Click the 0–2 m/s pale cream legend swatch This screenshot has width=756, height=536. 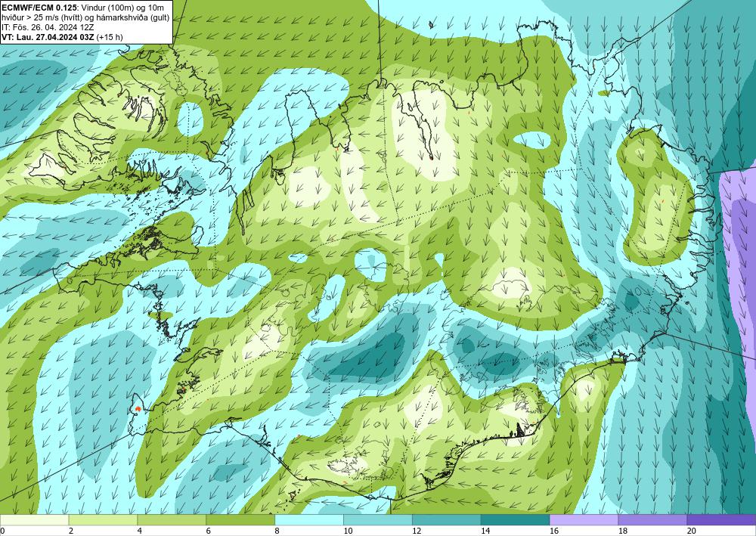[35, 520]
